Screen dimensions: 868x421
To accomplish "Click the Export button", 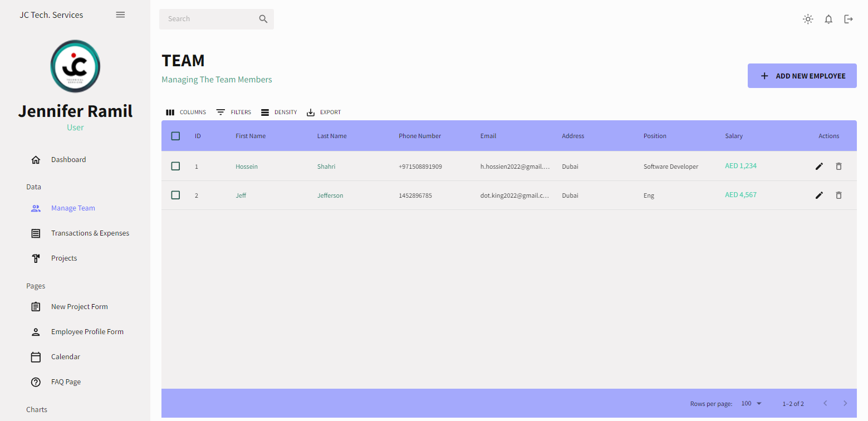I will coord(324,112).
